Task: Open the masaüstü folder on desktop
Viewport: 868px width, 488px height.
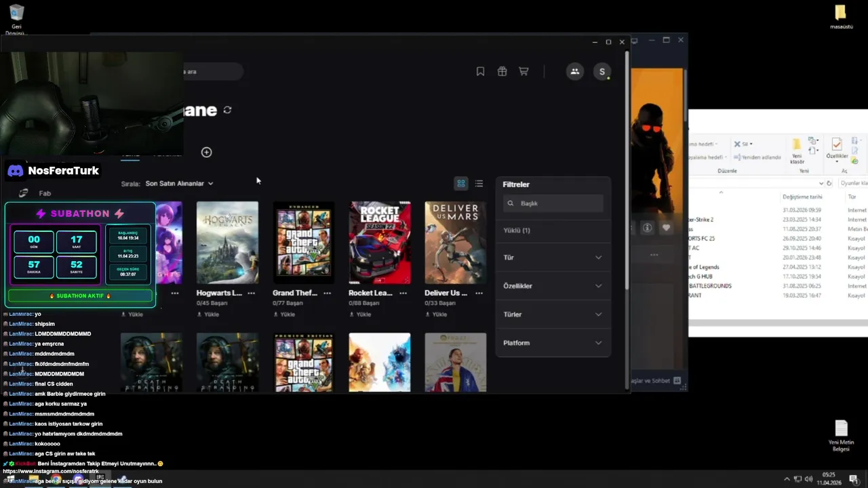Action: (841, 17)
